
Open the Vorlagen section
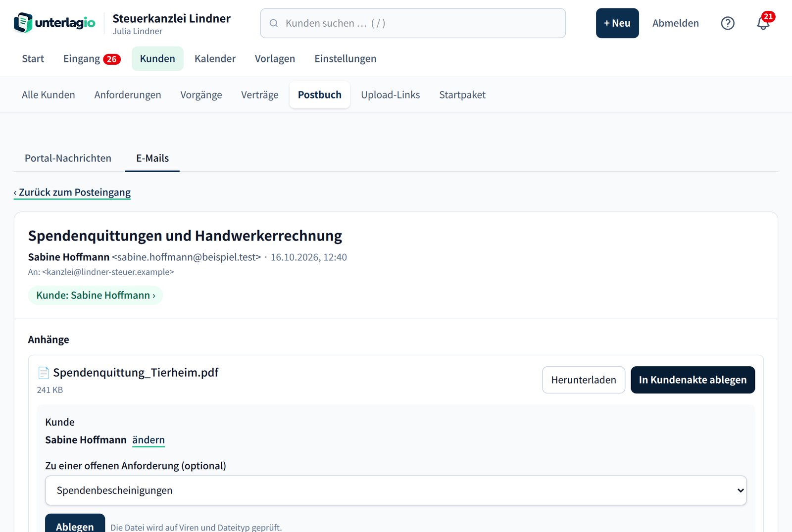pos(275,59)
